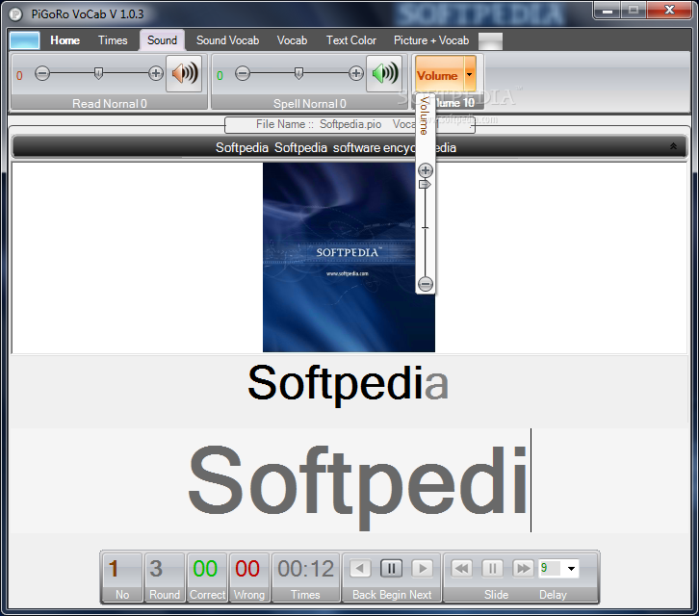Viewport: 699px width, 616px height.
Task: Click the Back arrow button
Action: [x=360, y=568]
